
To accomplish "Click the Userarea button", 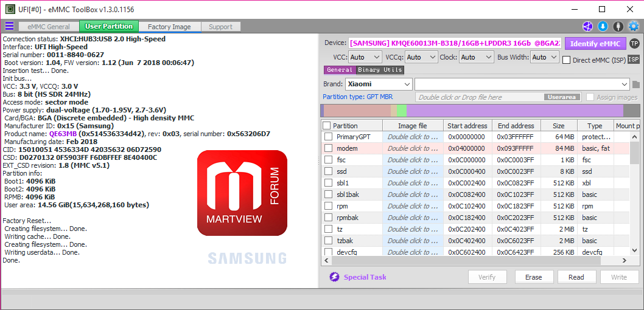I will pos(562,97).
